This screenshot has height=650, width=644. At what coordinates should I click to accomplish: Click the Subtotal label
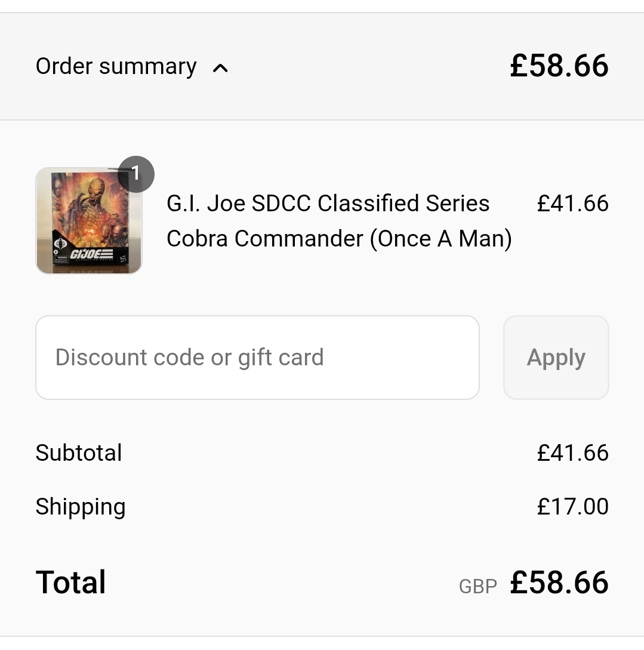[x=79, y=453]
